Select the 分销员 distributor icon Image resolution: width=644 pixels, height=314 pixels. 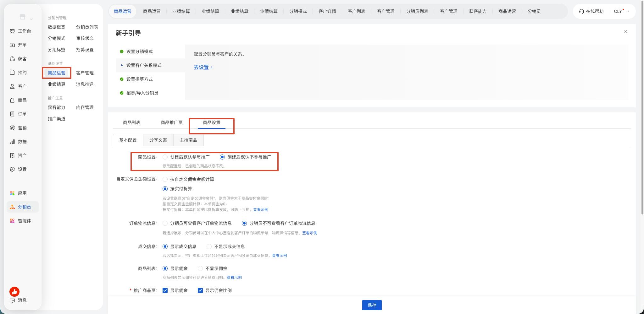click(12, 207)
